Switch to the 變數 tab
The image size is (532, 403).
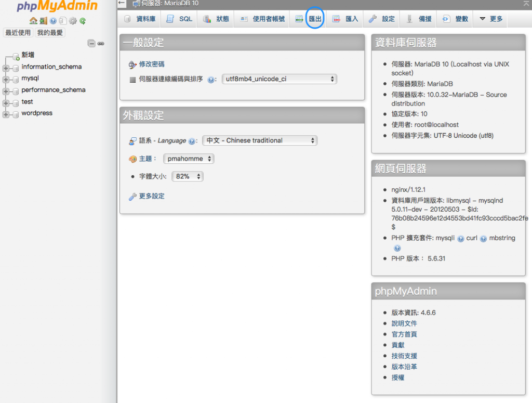point(455,19)
